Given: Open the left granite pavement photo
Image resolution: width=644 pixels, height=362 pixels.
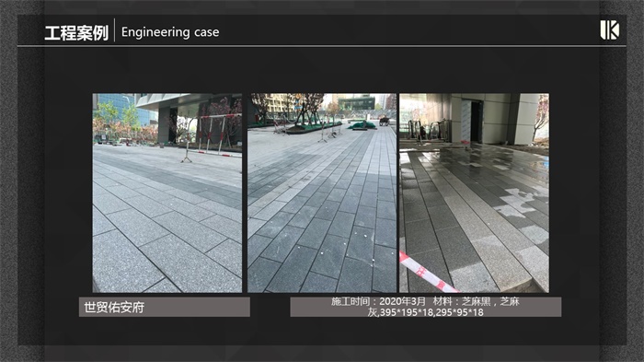Looking at the screenshot, I should tap(167, 193).
